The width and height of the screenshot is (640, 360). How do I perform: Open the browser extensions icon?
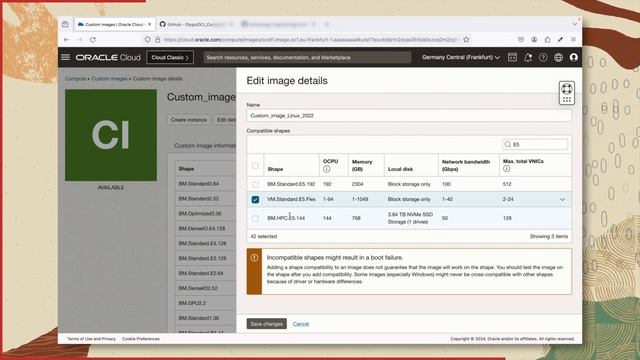(x=547, y=40)
